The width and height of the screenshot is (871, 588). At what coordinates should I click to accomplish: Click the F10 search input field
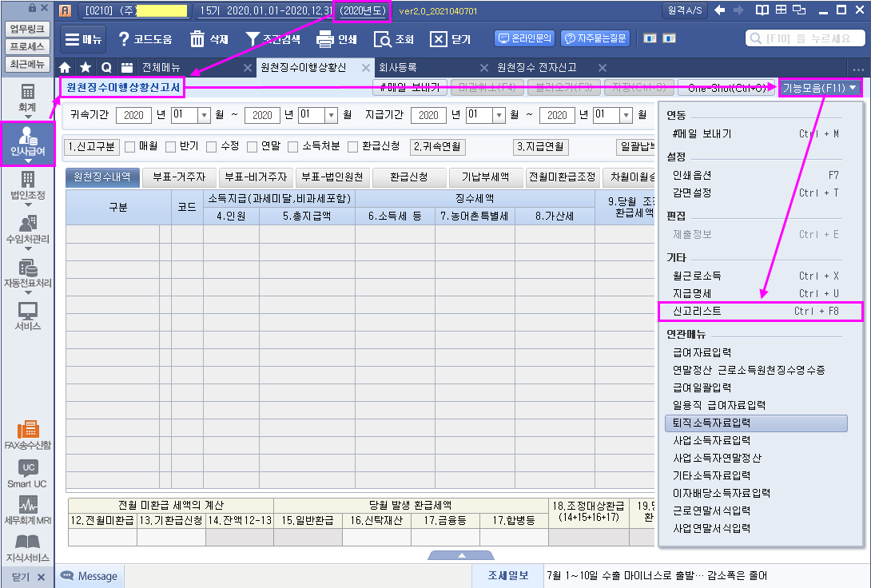tap(807, 38)
